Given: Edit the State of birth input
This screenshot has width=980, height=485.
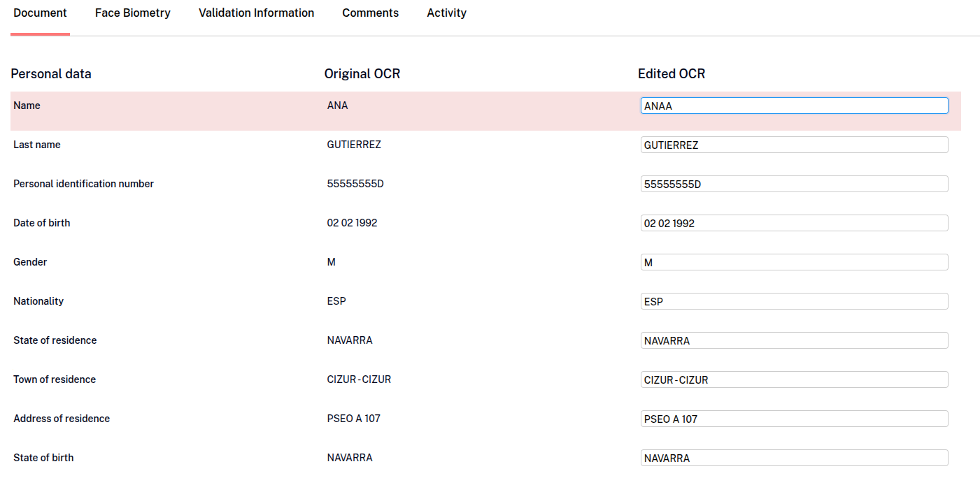Looking at the screenshot, I should pos(794,458).
